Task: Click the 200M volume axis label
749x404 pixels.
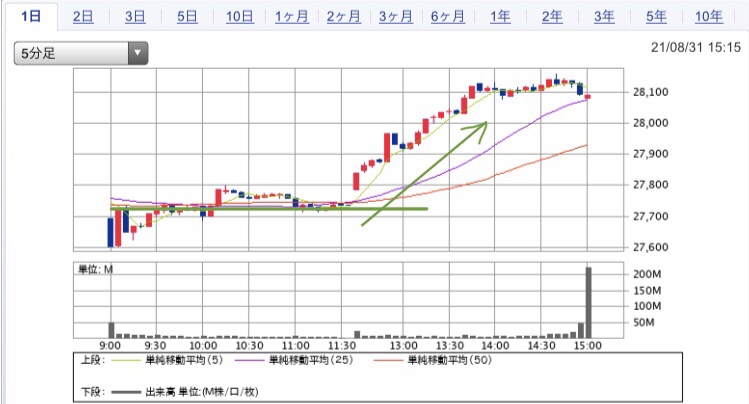Action: pyautogui.click(x=647, y=274)
